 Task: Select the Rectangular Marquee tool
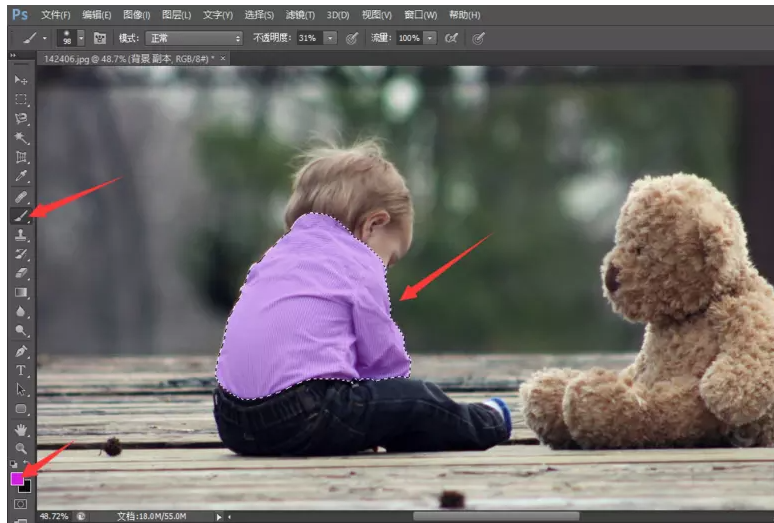pos(21,99)
